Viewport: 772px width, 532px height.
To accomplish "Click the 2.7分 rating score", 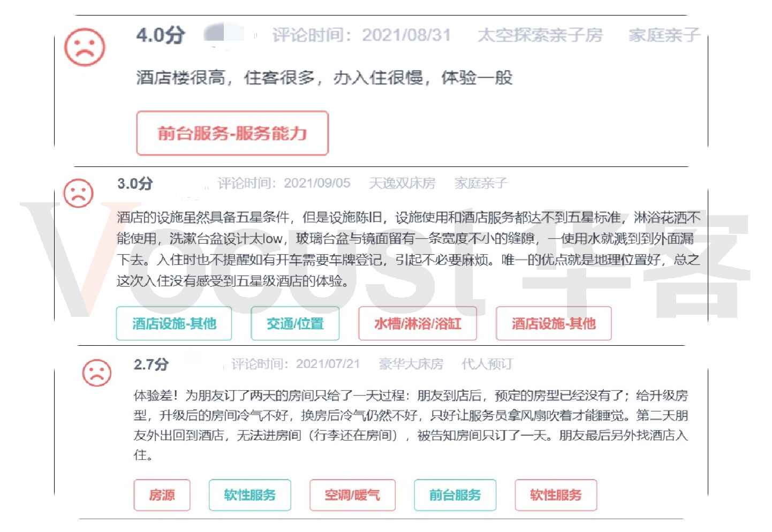I will click(151, 364).
